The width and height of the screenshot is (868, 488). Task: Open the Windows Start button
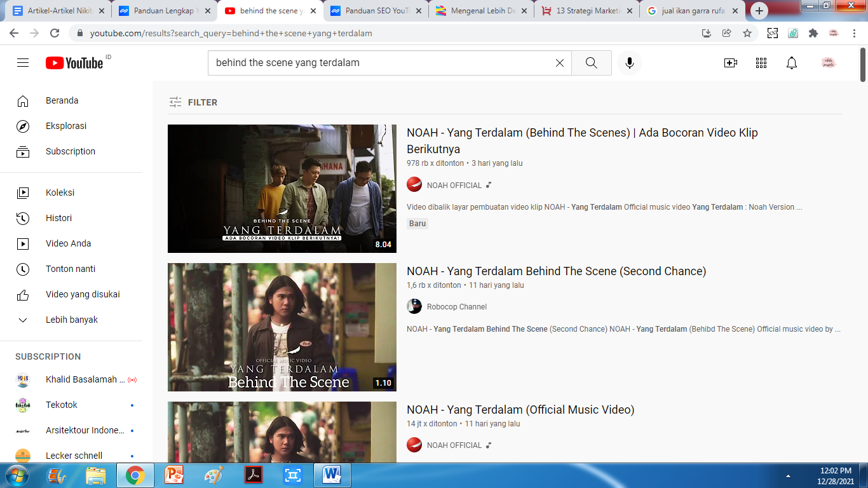point(16,475)
